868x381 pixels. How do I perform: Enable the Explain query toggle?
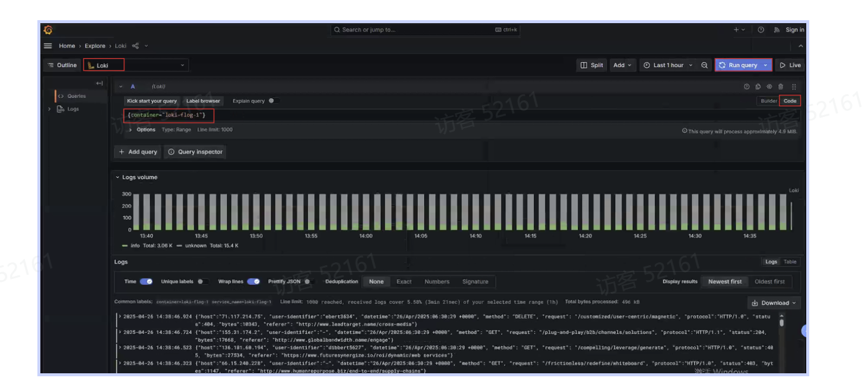[x=273, y=101]
